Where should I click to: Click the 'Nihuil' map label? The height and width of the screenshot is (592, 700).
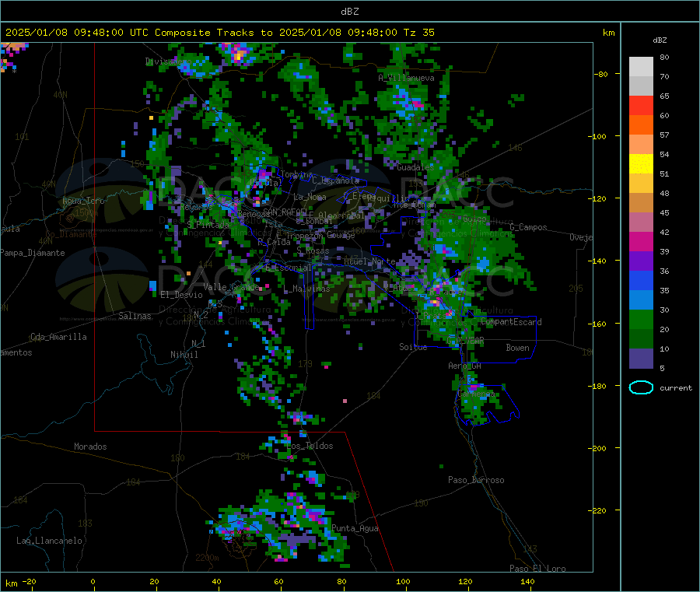point(184,355)
